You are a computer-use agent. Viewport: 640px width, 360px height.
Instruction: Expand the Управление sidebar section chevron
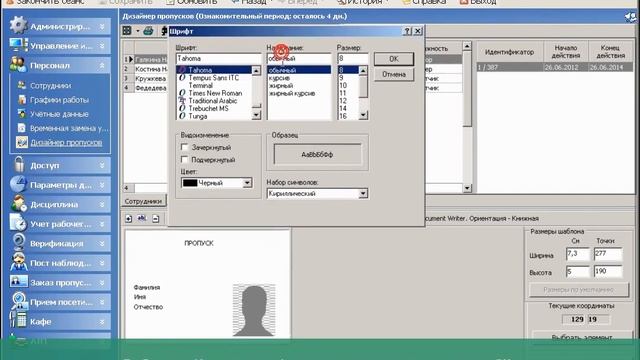pyautogui.click(x=102, y=46)
